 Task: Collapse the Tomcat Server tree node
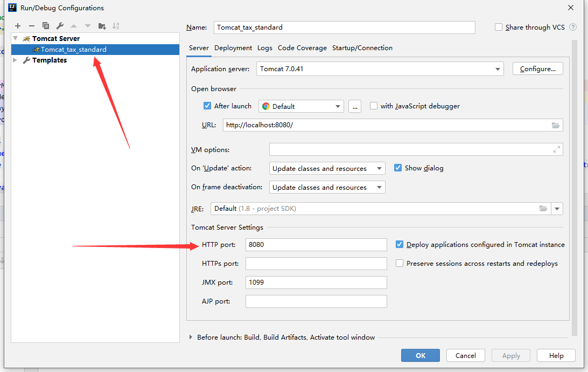pyautogui.click(x=16, y=38)
